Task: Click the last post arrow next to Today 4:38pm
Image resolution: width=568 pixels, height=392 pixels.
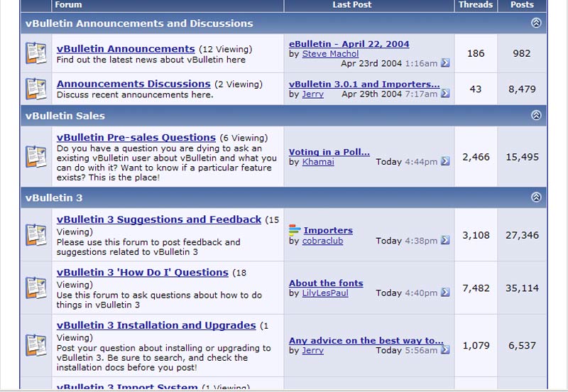Action: tap(445, 241)
